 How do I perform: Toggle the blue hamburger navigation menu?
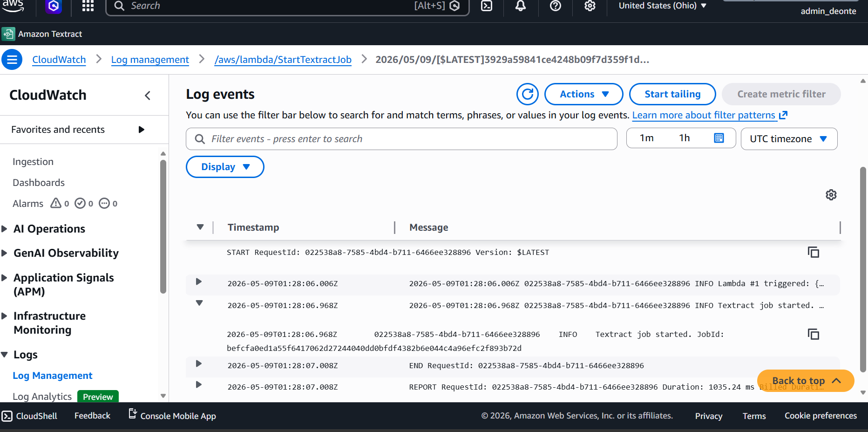point(12,60)
